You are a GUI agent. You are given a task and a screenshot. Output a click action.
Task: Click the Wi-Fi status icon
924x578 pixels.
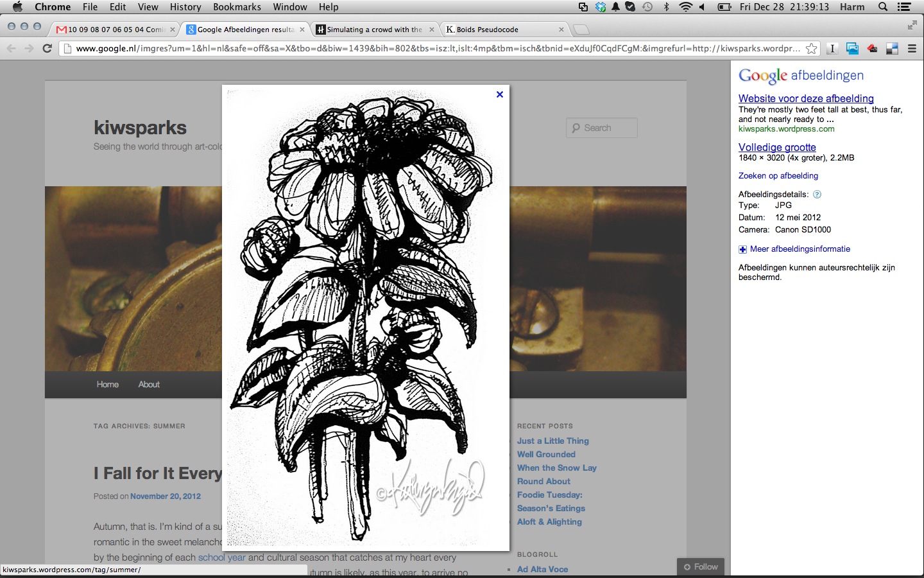685,7
